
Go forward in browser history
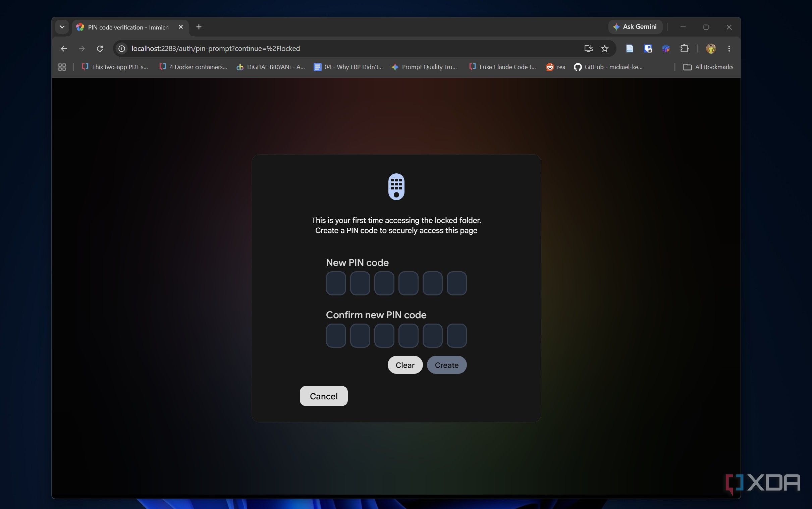coord(82,49)
